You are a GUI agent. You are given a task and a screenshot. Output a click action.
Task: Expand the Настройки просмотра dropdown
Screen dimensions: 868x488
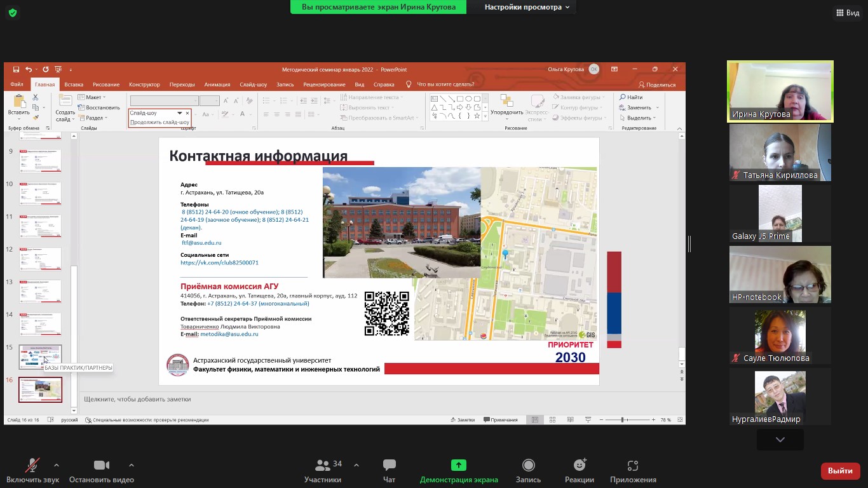click(526, 7)
